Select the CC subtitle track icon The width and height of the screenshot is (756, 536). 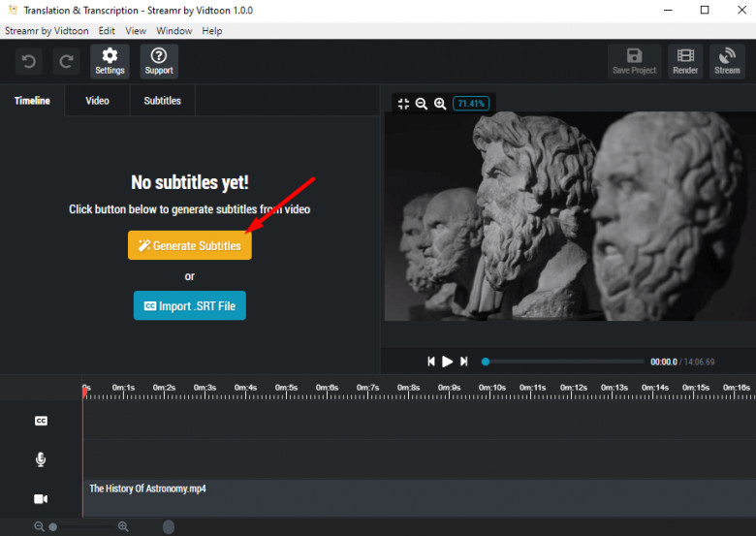pos(41,421)
